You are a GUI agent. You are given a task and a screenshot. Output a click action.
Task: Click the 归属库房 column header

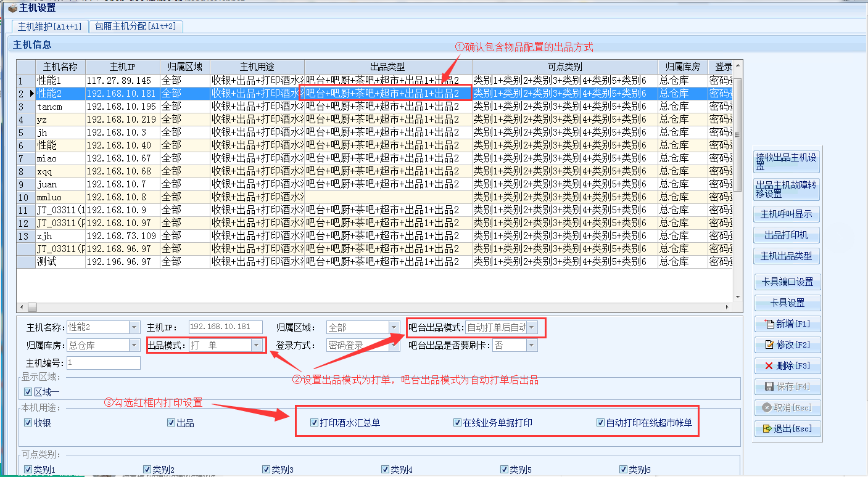point(682,67)
